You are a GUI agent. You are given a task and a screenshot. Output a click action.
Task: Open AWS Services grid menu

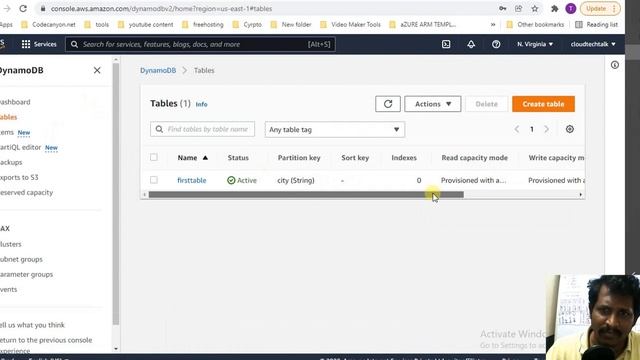tap(39, 44)
